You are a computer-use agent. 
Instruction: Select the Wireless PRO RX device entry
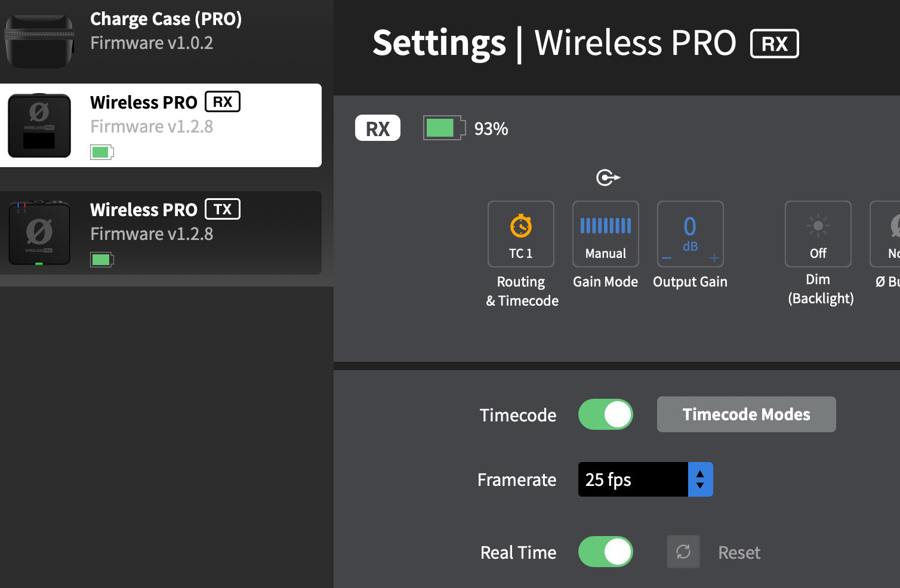coord(161,125)
